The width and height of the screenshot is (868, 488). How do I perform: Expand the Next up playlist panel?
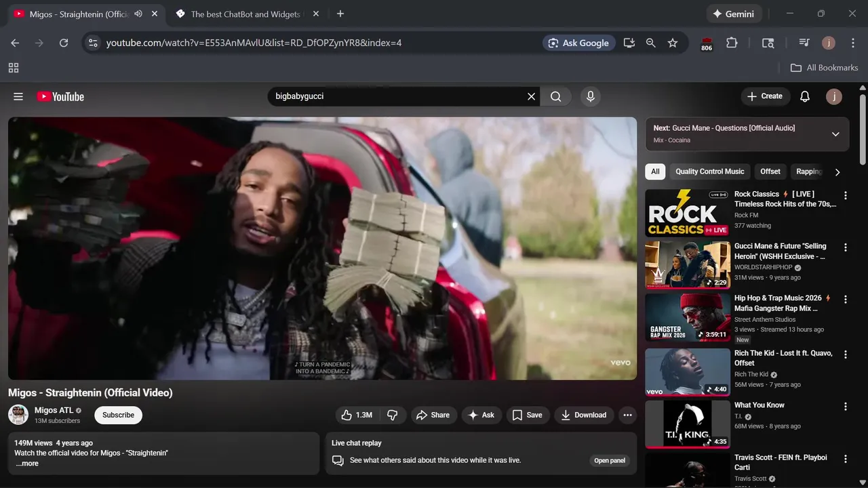pyautogui.click(x=835, y=134)
